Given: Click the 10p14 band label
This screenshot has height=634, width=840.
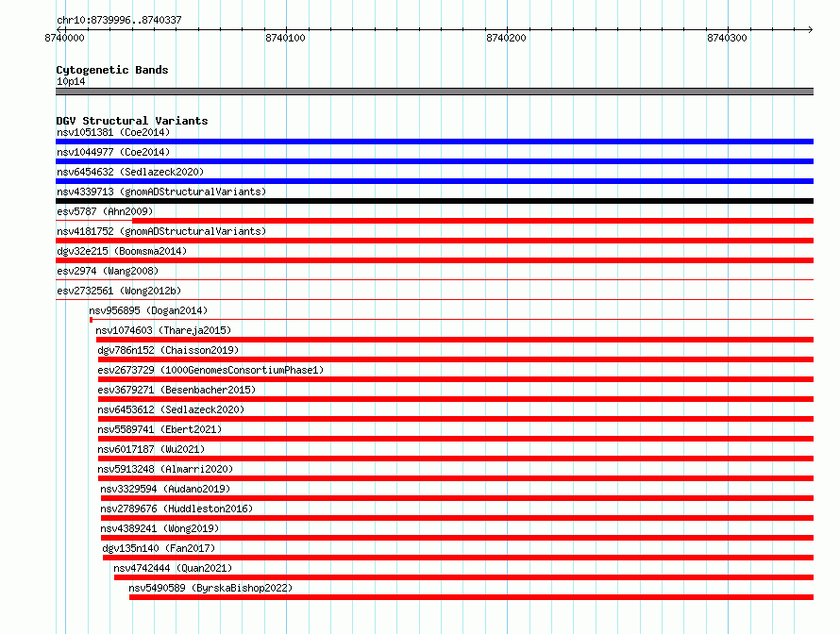Looking at the screenshot, I should pyautogui.click(x=71, y=81).
